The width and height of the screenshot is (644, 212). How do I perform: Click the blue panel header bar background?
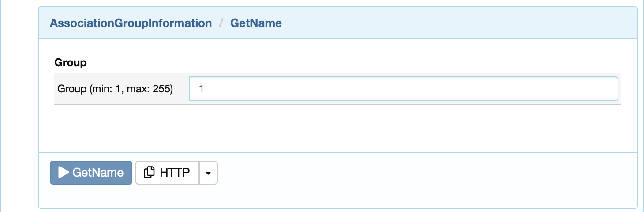click(459, 23)
